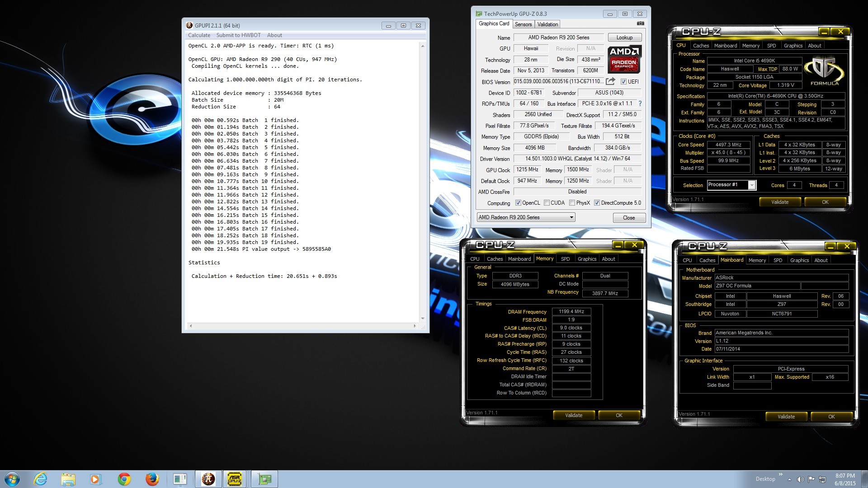Click the Close button in GPU-Z
Viewport: 868px width, 488px height.
(629, 218)
